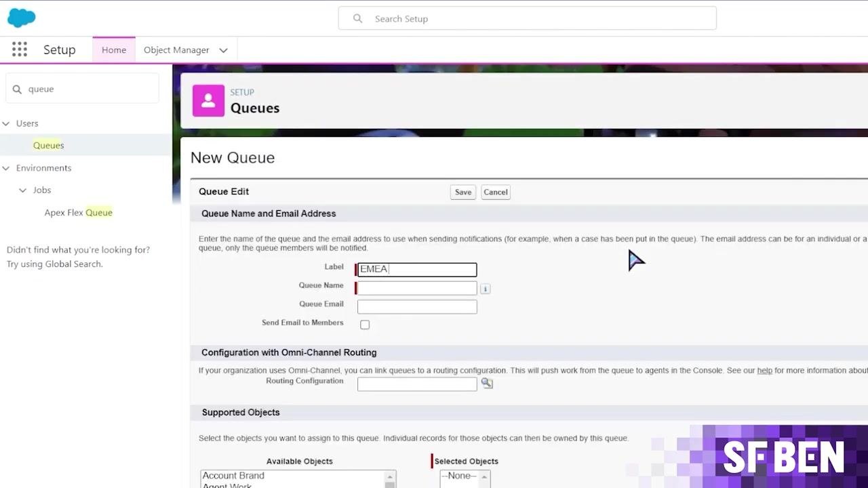Click the Selected Objects list scrollbar
Viewport: 868px width, 488px height.
click(x=484, y=479)
